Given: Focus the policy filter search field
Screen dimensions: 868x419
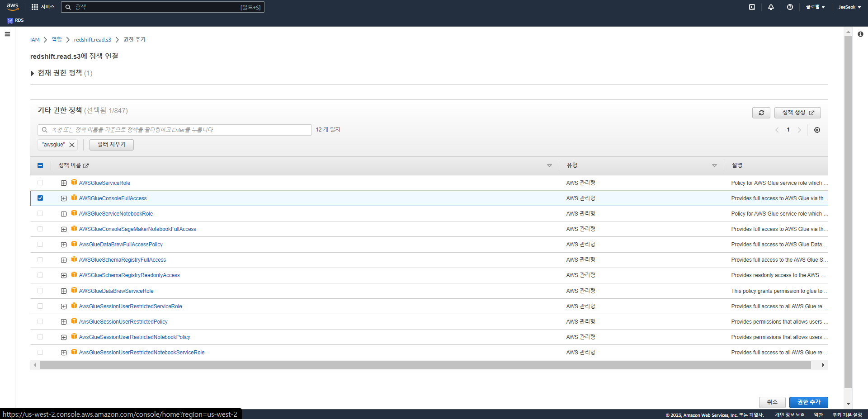Looking at the screenshot, I should pyautogui.click(x=175, y=130).
